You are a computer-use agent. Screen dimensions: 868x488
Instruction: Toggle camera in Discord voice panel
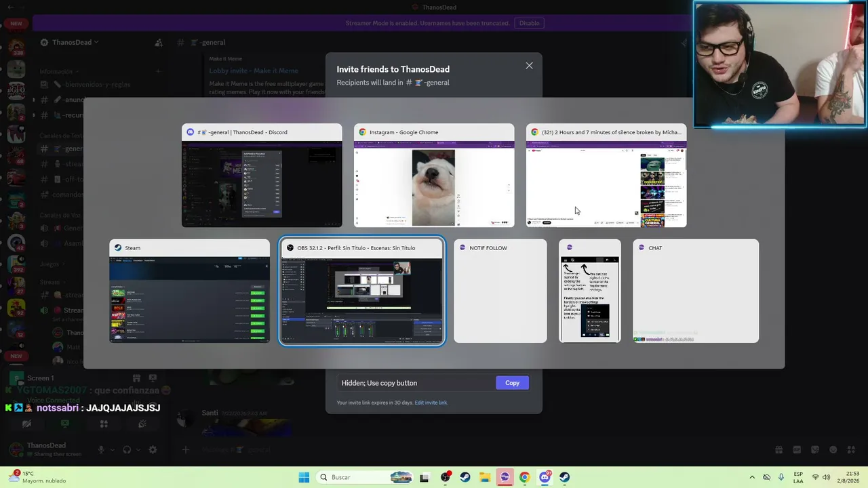coord(26,424)
